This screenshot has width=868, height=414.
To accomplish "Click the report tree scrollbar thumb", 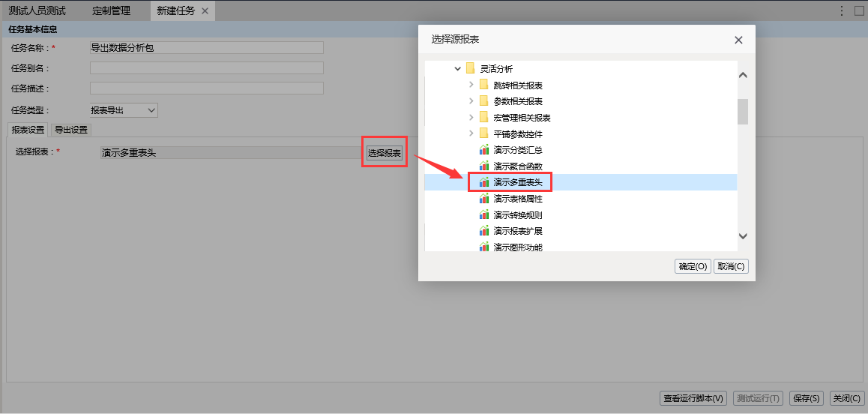I will tap(743, 112).
